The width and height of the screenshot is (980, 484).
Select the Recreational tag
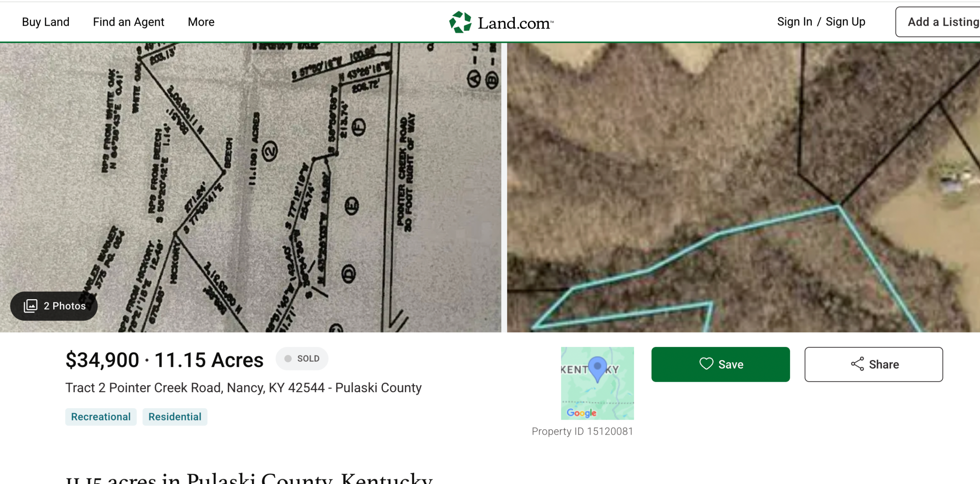coord(101,417)
